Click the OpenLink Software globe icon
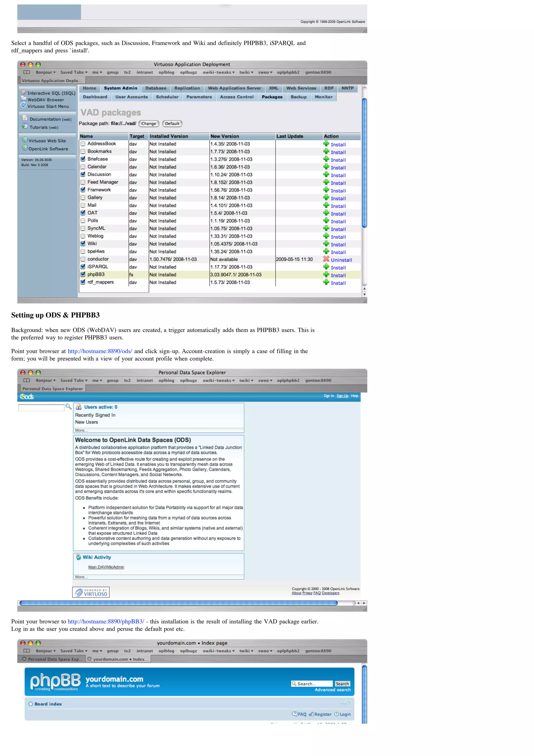Image resolution: width=534 pixels, height=756 pixels. click(x=25, y=148)
